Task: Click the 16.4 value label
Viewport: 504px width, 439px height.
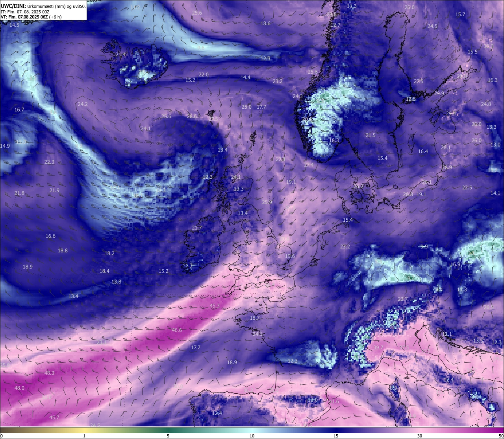Action: [423, 151]
